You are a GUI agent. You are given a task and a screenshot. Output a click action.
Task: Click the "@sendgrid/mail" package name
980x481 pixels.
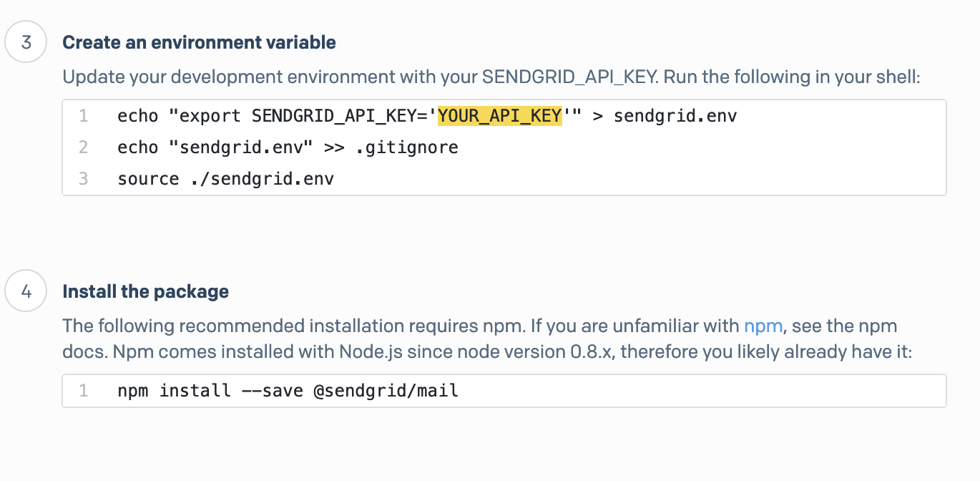click(386, 391)
